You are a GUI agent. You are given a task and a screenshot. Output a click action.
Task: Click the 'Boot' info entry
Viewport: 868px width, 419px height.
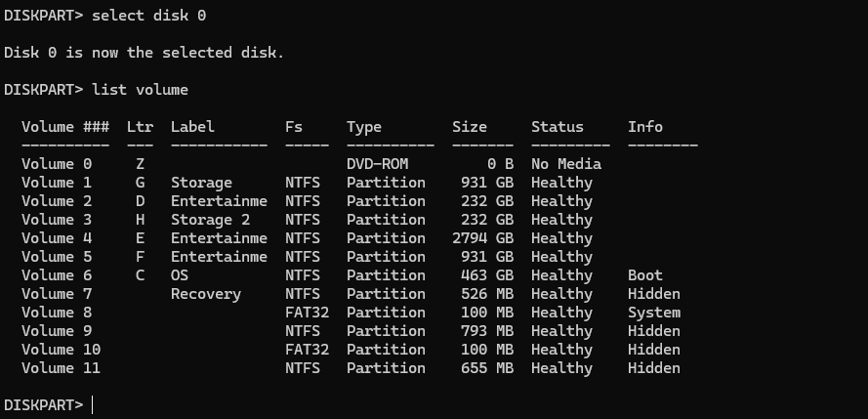tap(644, 275)
